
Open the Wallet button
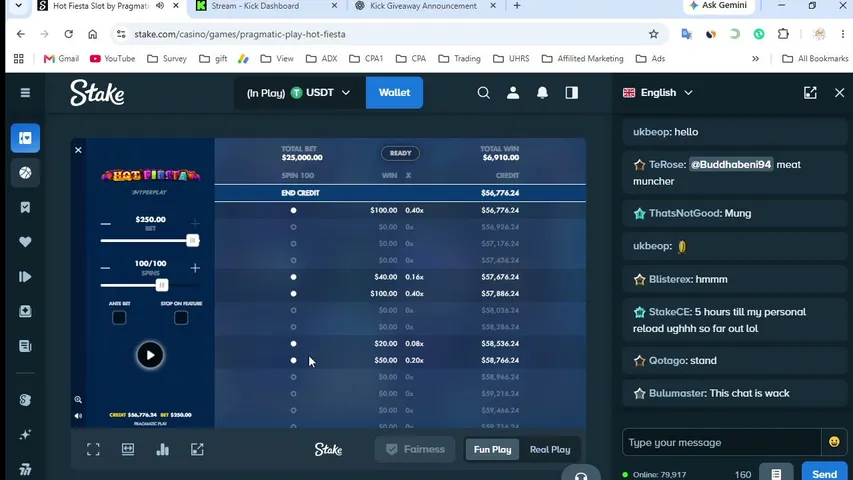point(394,93)
